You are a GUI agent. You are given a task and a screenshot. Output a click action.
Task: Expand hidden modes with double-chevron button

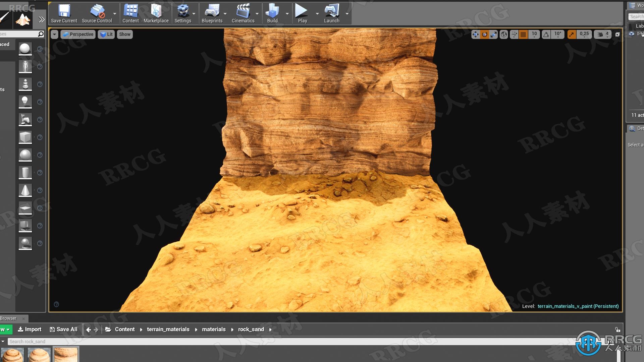(41, 19)
